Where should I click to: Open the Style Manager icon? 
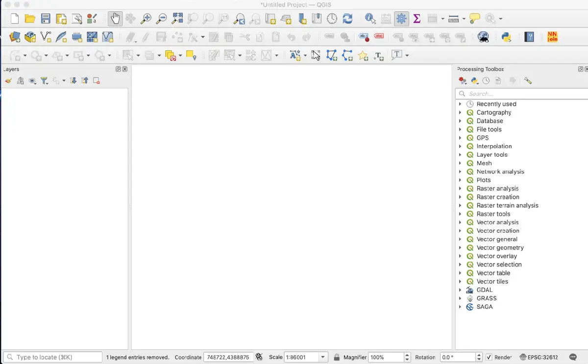click(92, 19)
